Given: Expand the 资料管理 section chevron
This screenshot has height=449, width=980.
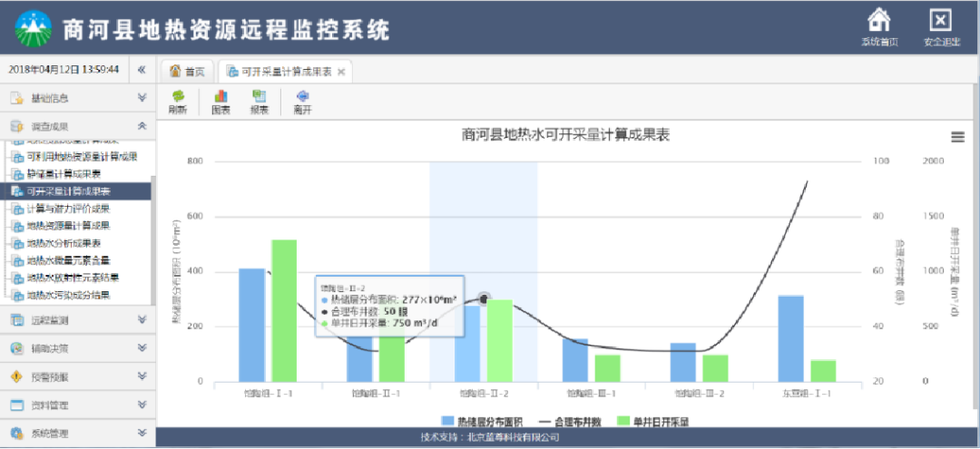Looking at the screenshot, I should coord(142,405).
